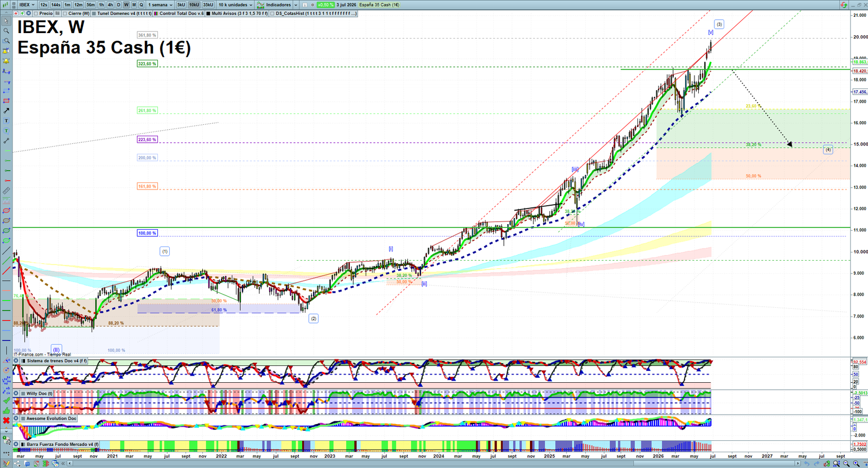The image size is (868, 468).
Task: Select the red ellipse drawing tool
Action: coord(6,211)
